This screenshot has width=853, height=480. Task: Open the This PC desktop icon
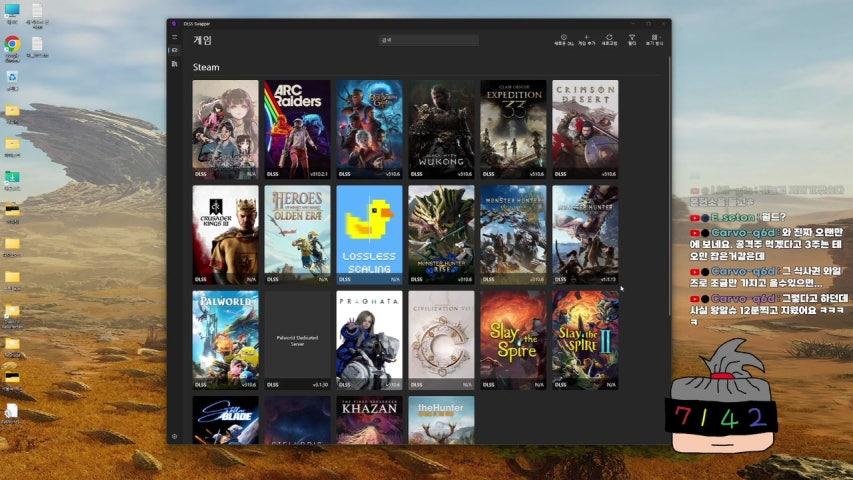[x=12, y=14]
